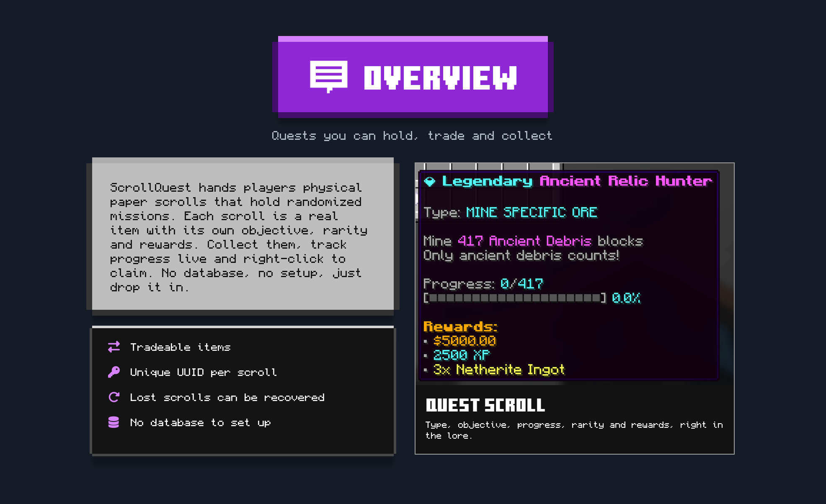This screenshot has width=826, height=504.
Task: Click the 'QUEST SCROLL' caption heading
Action: coord(485,405)
